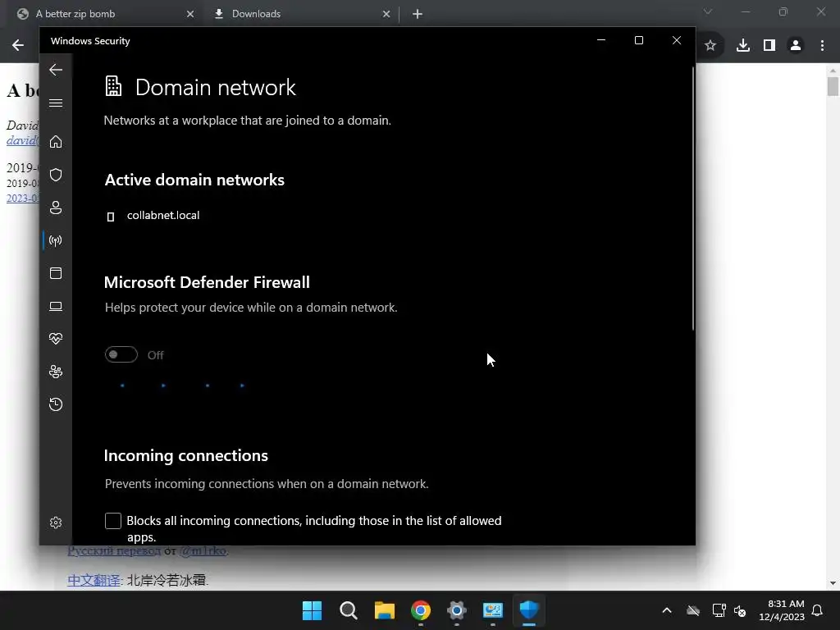
Task: Open Device security laptop icon
Action: pyautogui.click(x=56, y=306)
